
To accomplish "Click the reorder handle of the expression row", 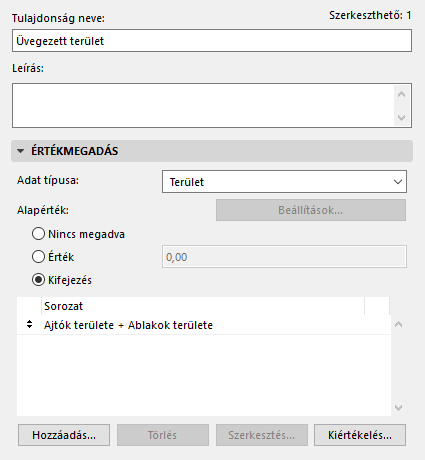I will [x=29, y=324].
